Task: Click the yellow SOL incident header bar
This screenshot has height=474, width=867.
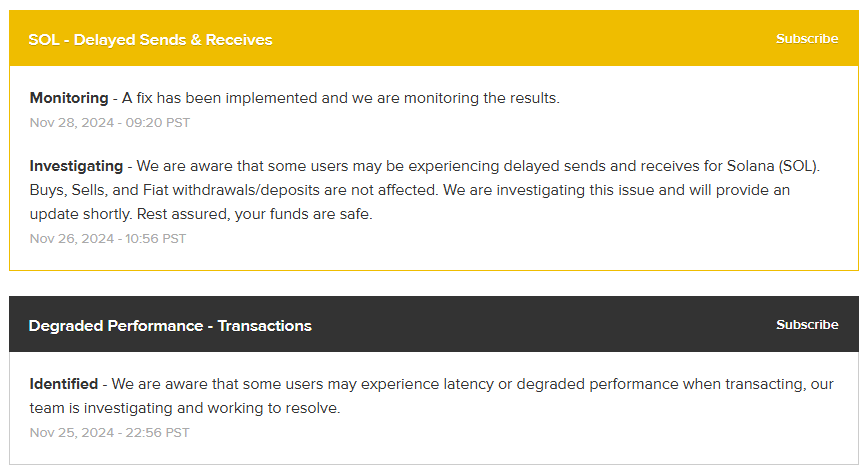Action: 500,39
